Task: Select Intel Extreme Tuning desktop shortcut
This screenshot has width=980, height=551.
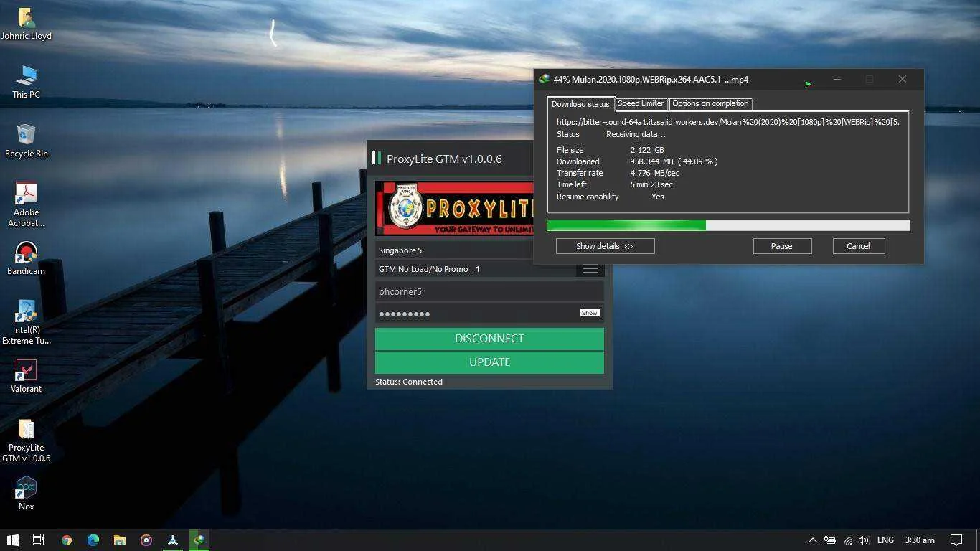Action: coord(27,322)
